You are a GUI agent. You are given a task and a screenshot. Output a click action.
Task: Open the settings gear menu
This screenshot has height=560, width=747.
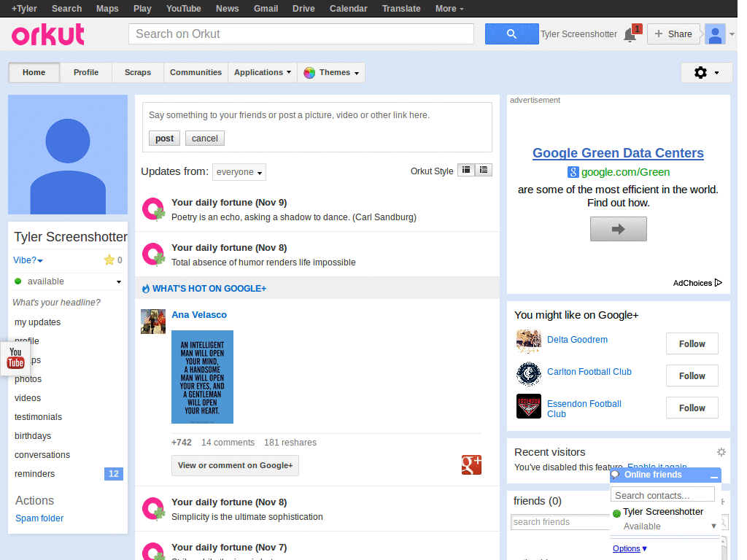click(x=706, y=72)
